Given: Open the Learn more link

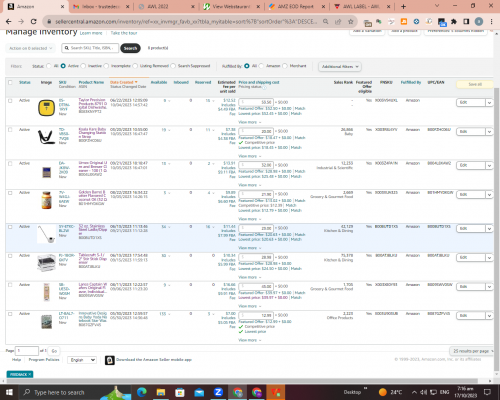Looking at the screenshot, I should click(x=91, y=33).
